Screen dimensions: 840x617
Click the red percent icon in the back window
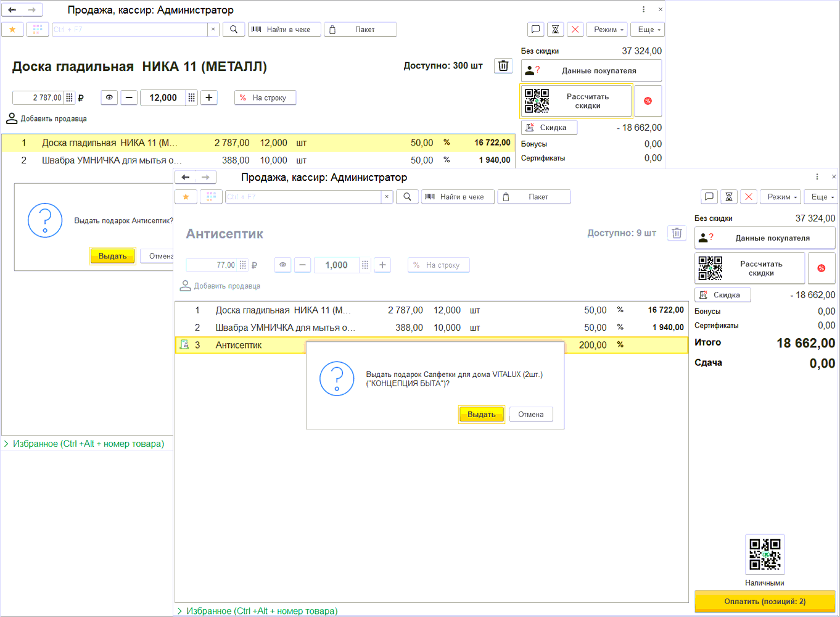click(648, 101)
